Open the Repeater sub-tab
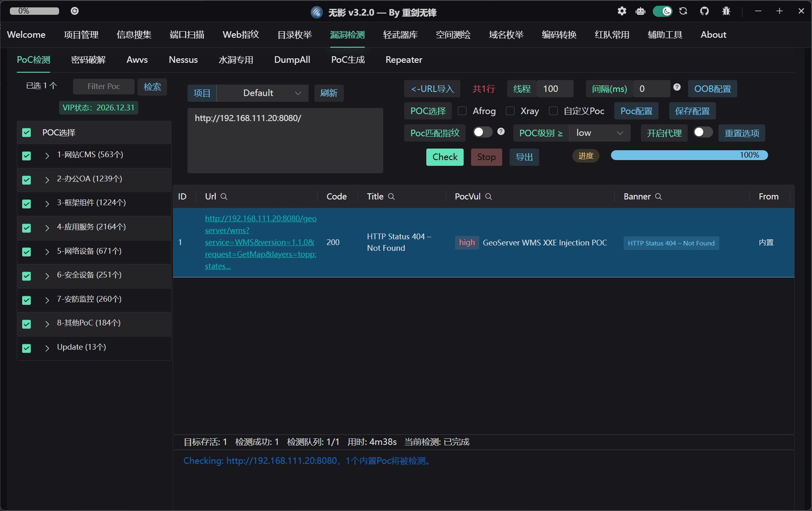The height and width of the screenshot is (511, 812). pyautogui.click(x=404, y=60)
